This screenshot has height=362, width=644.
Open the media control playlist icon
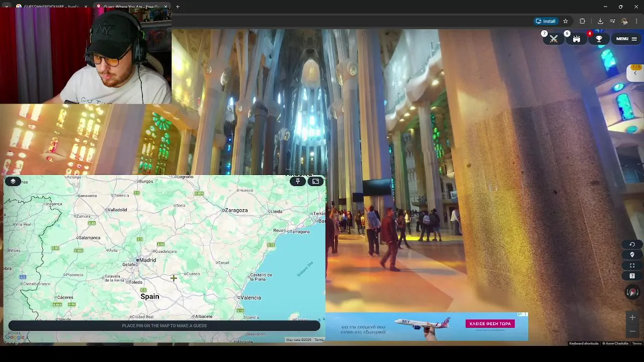[x=612, y=21]
